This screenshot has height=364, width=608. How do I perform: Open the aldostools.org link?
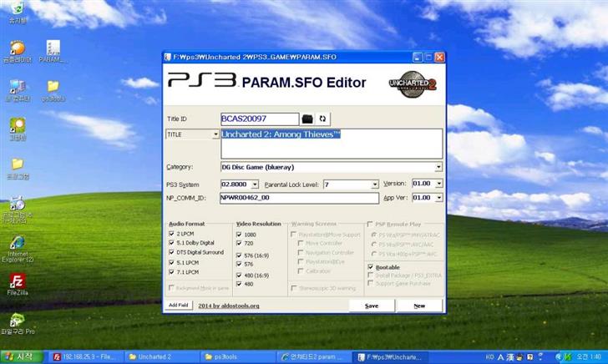coord(229,306)
